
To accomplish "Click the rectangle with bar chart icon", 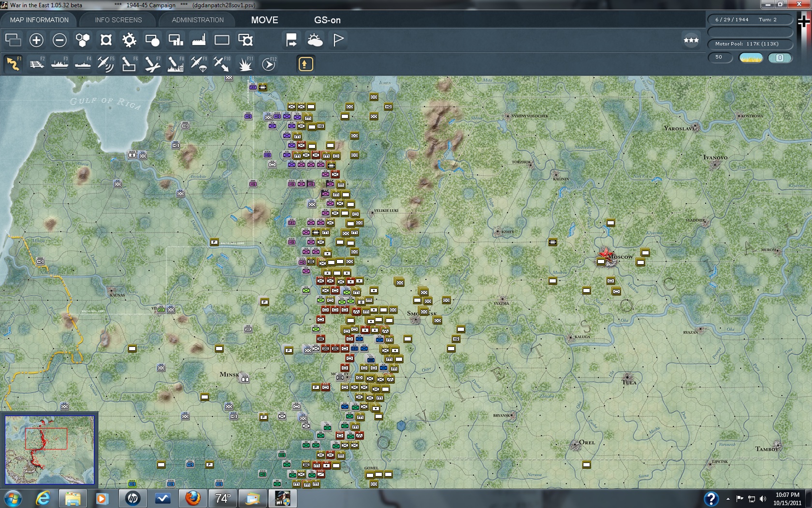I will pos(175,40).
